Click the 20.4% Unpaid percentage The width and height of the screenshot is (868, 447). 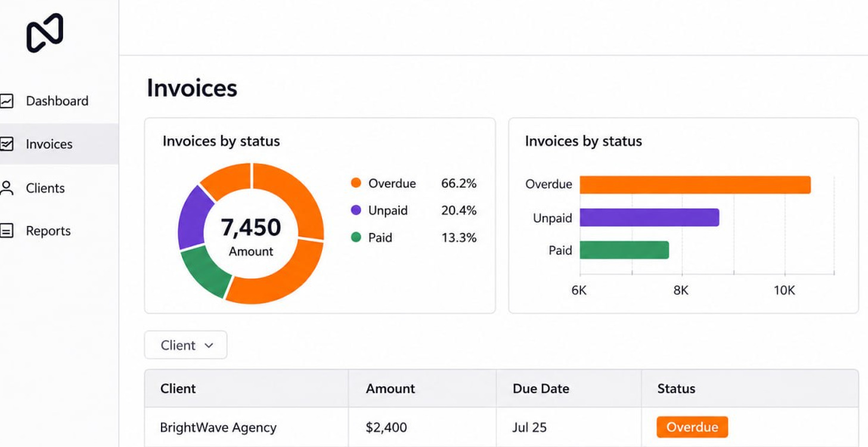tap(459, 210)
